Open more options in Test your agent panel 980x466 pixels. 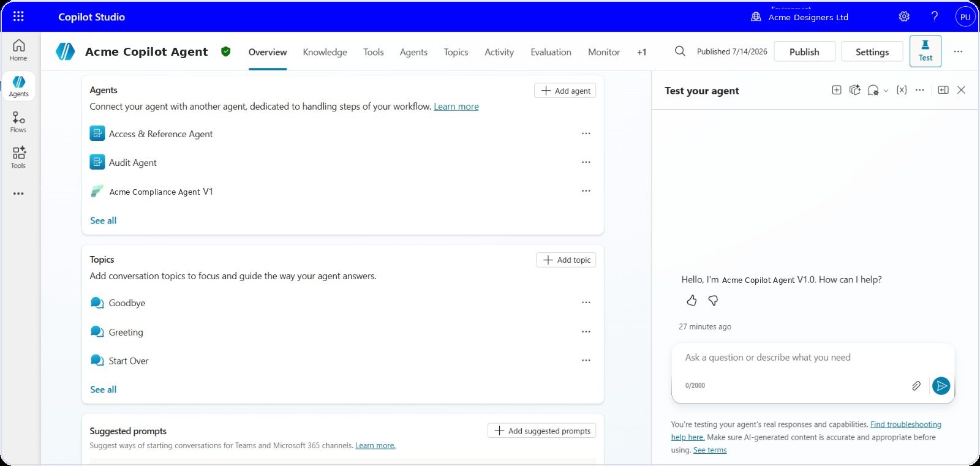(x=920, y=90)
